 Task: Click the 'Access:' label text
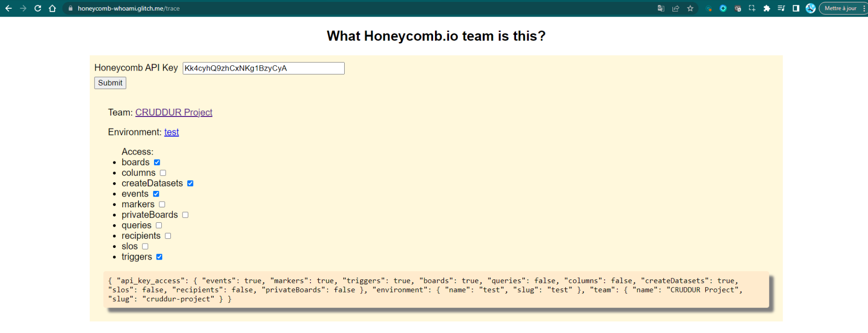tap(138, 152)
